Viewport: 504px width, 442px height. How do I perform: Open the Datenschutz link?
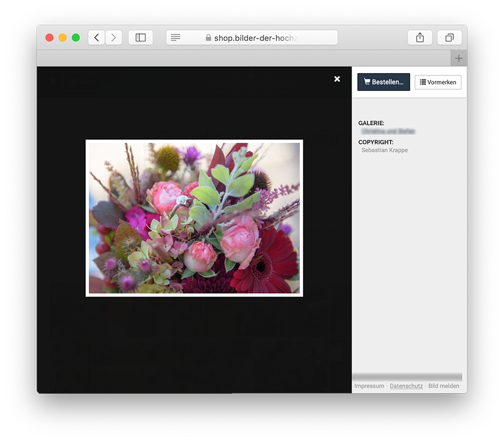click(x=406, y=386)
